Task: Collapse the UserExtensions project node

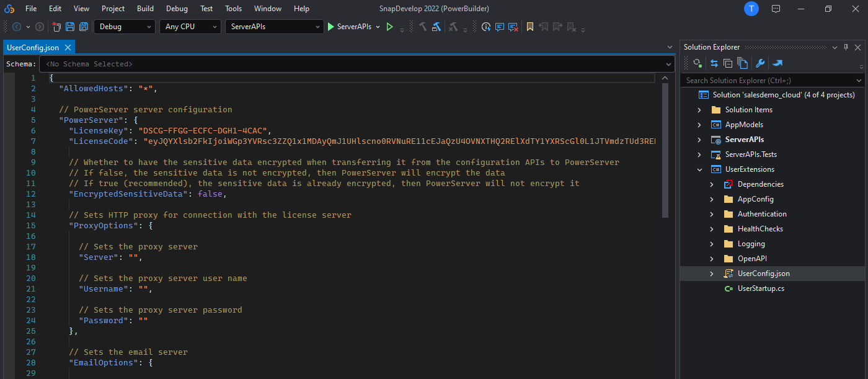Action: (x=699, y=169)
